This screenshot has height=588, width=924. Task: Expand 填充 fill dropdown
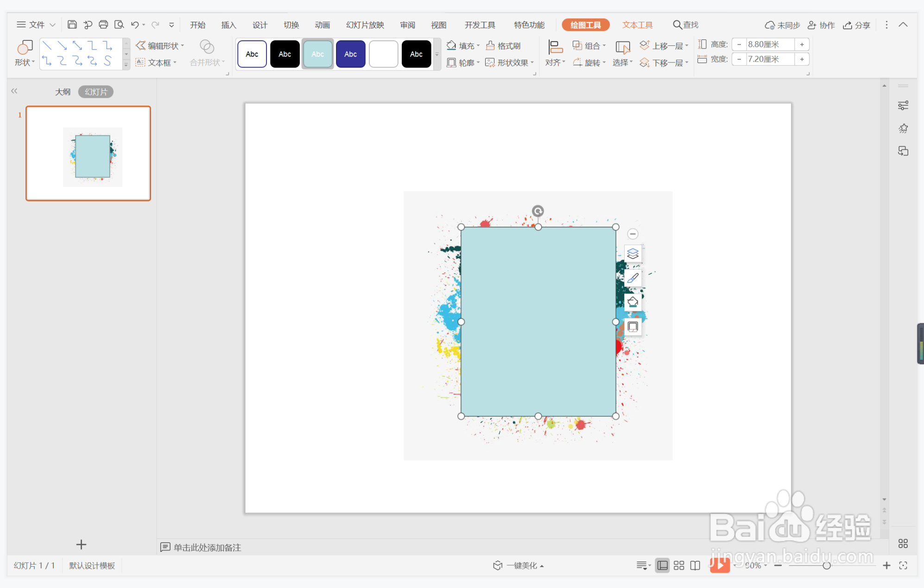[478, 45]
